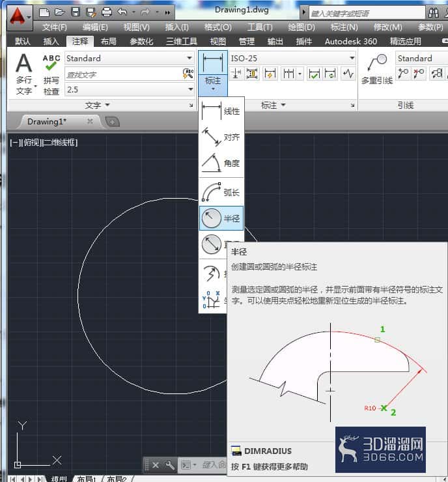Image resolution: width=448 pixels, height=482 pixels.
Task: Switch to the 布局1 layout tab
Action: coord(87,479)
